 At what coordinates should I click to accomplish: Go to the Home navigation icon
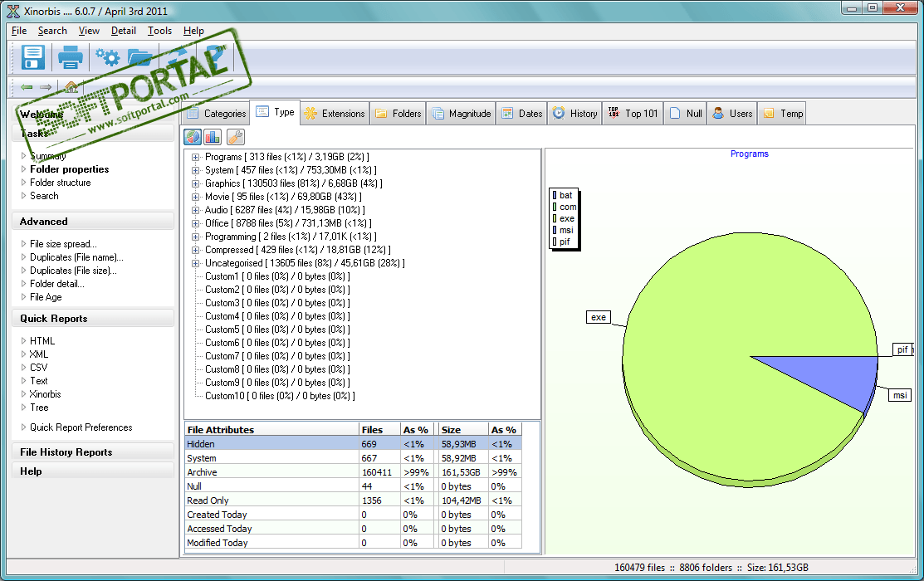[x=71, y=86]
